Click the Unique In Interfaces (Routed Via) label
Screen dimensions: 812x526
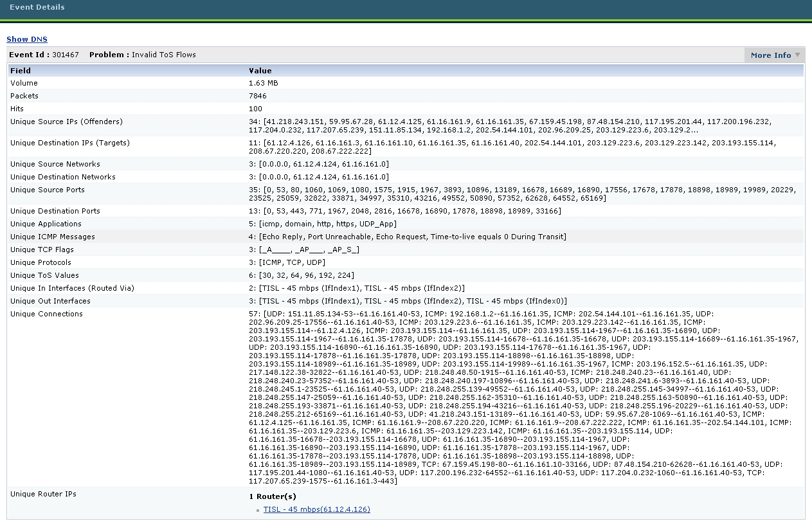click(x=72, y=289)
